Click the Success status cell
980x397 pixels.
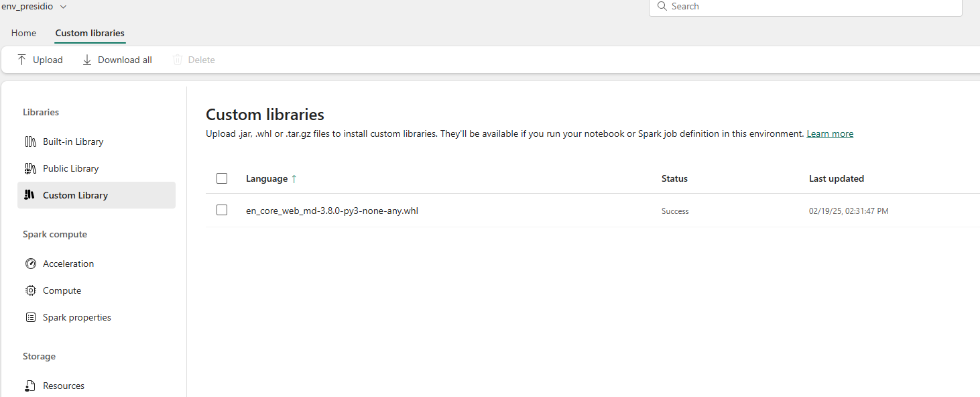[x=675, y=211]
